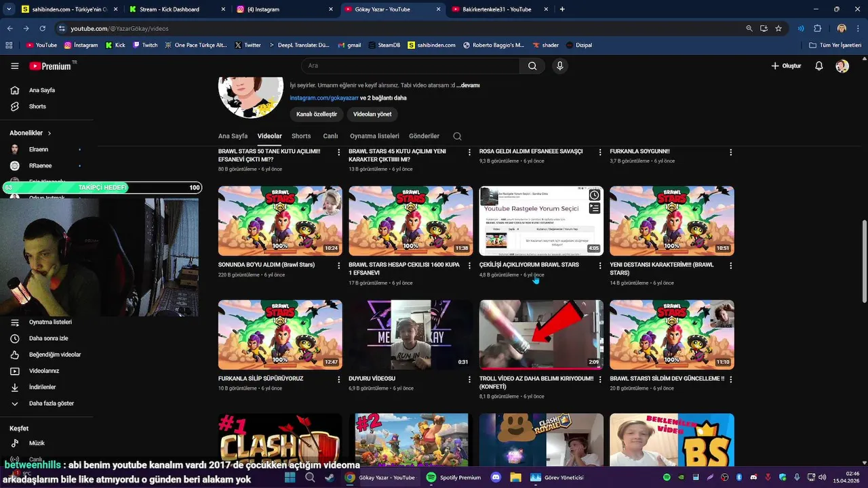Expand the channel description with ...devamı
This screenshot has width=868, height=488.
click(468, 85)
